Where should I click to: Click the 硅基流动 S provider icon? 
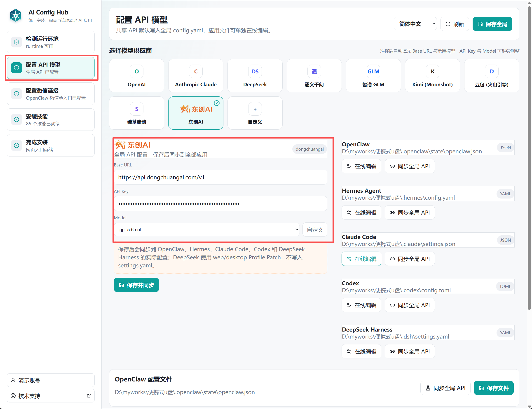coord(137,109)
